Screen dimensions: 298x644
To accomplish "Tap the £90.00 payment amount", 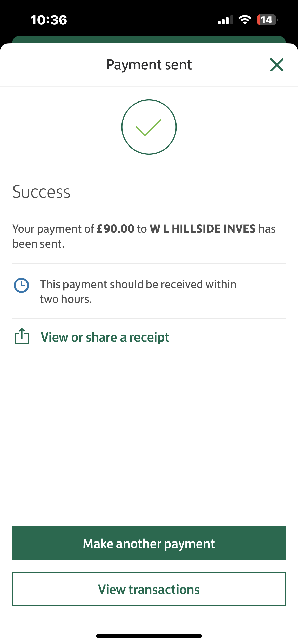I will point(115,229).
